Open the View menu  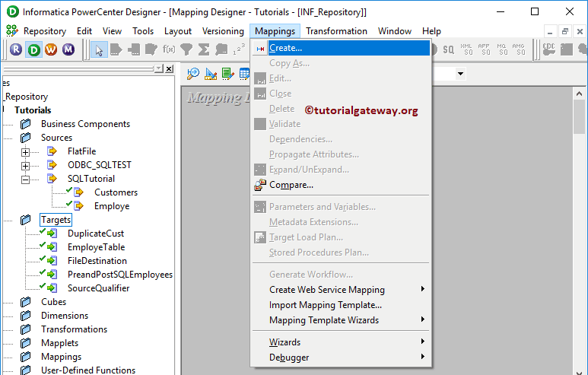tap(112, 31)
